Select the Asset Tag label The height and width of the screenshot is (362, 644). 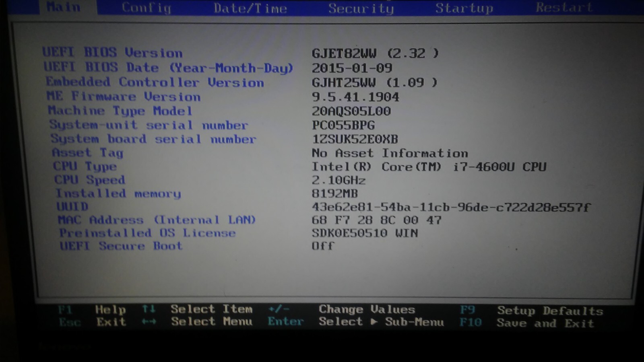coord(88,153)
